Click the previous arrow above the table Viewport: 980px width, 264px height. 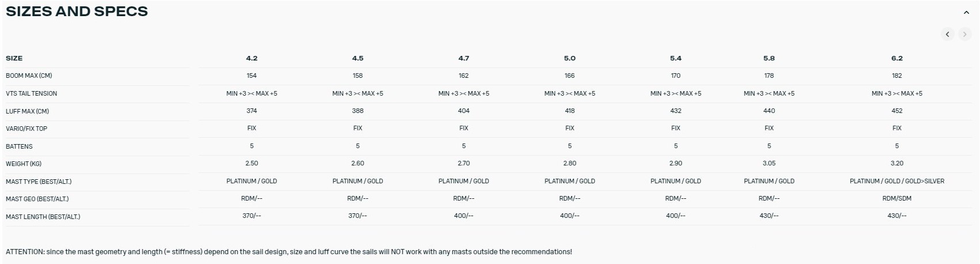[x=948, y=35]
